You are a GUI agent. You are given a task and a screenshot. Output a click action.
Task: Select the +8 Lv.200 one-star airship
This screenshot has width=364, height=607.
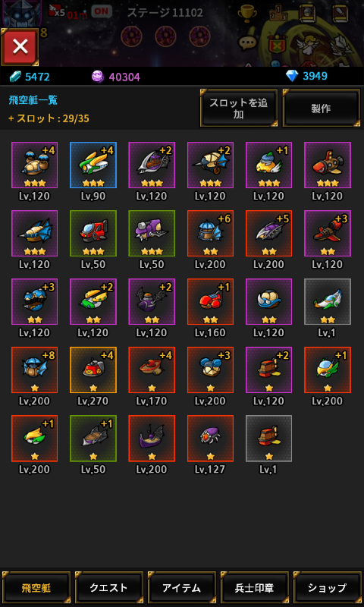tap(34, 370)
